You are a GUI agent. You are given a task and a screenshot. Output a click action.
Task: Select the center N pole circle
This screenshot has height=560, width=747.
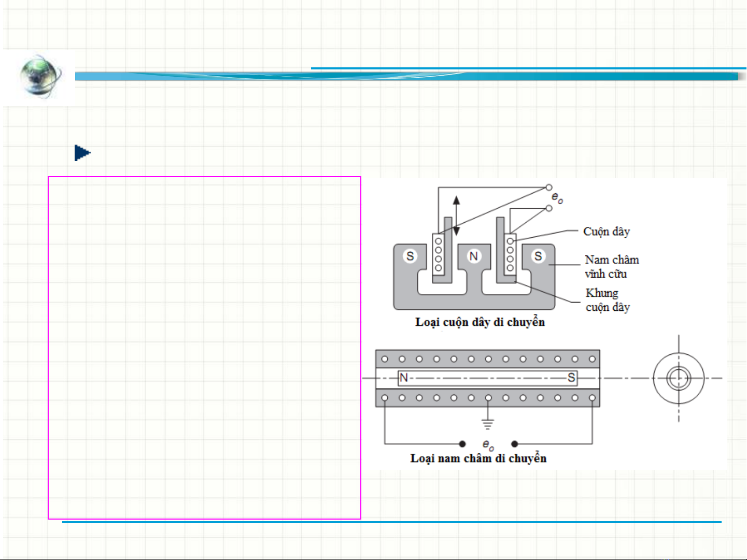pyautogui.click(x=473, y=256)
